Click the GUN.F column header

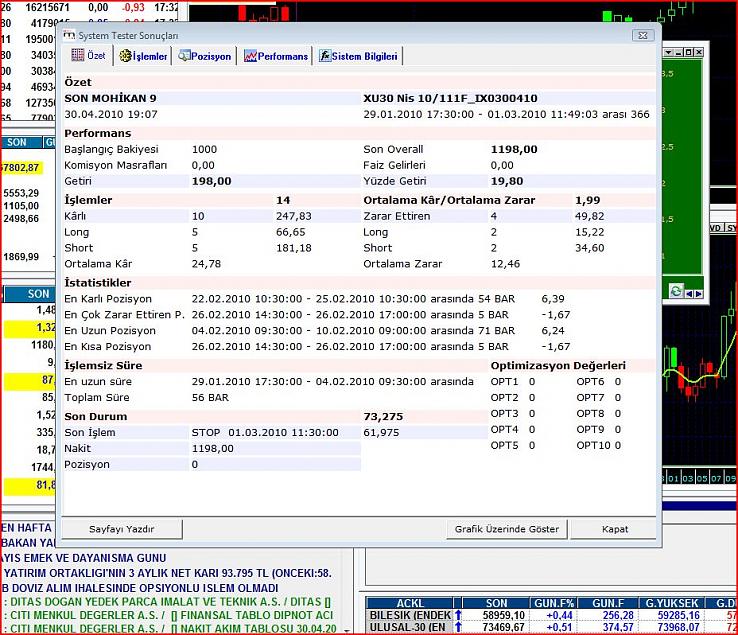coord(608,603)
